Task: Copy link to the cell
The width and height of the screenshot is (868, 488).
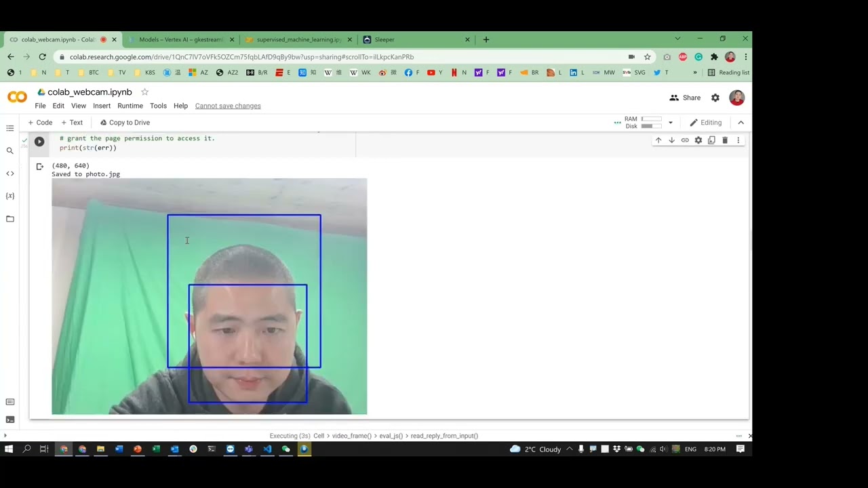Action: (685, 140)
